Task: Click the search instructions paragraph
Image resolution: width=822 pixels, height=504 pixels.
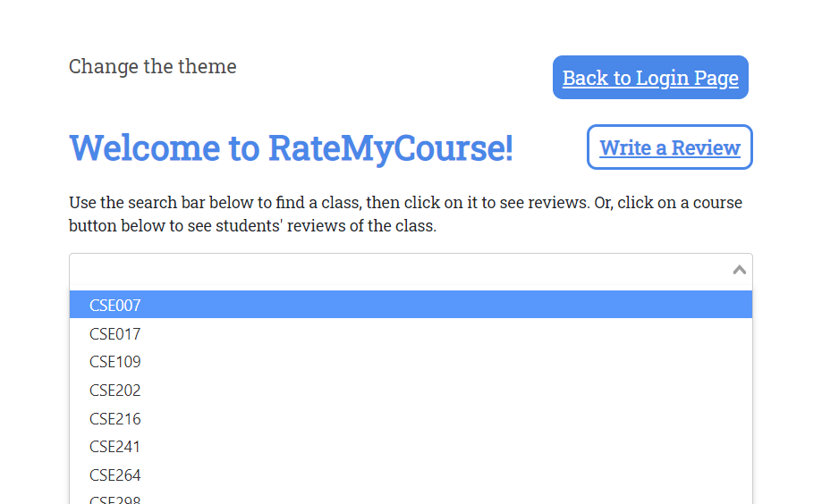Action: tap(405, 214)
